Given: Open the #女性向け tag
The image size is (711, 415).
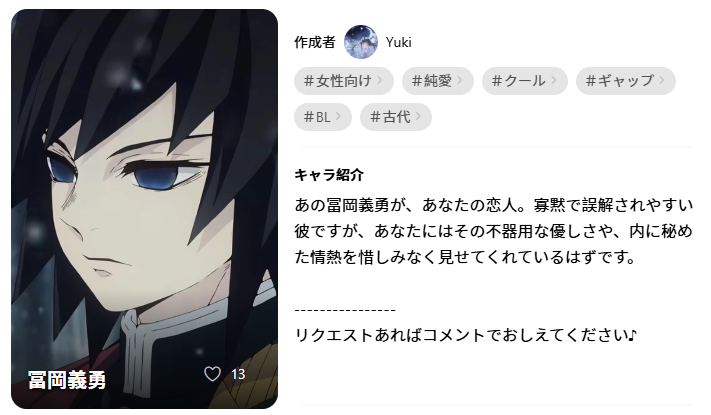Looking at the screenshot, I should [x=344, y=81].
